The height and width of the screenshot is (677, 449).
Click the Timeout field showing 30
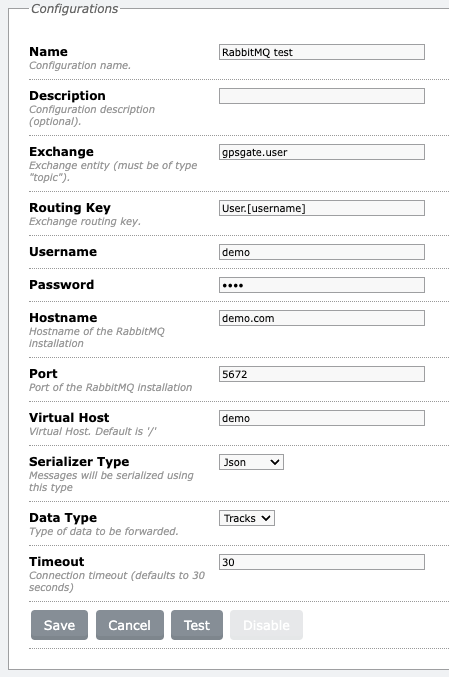[322, 562]
